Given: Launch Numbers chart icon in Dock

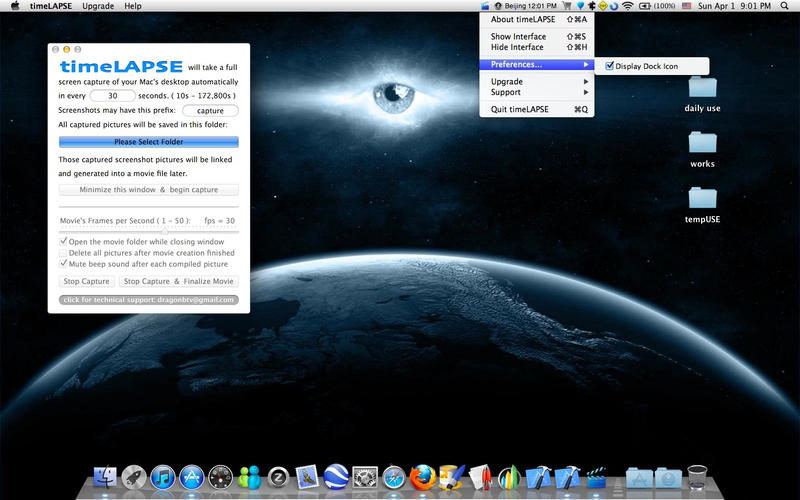Looking at the screenshot, I should pos(509,478).
